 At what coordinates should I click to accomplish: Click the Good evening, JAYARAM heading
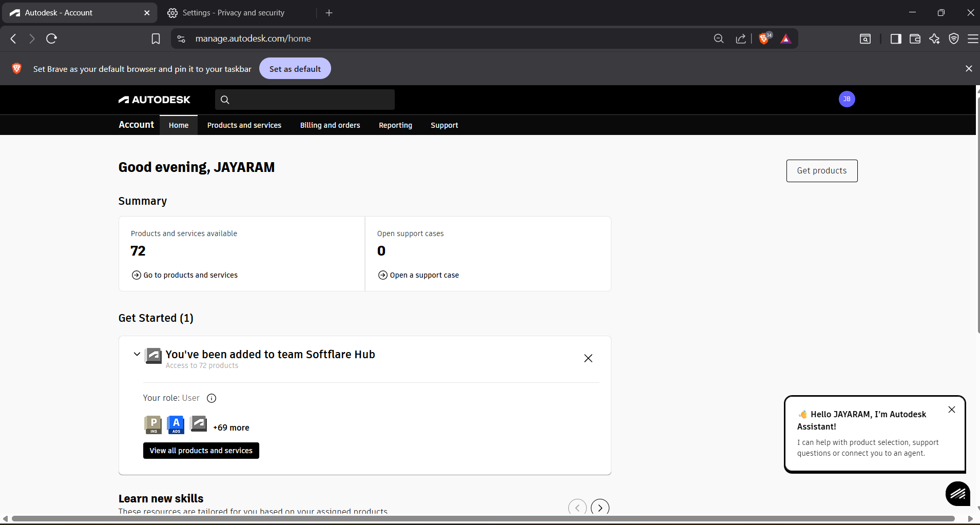pyautogui.click(x=197, y=167)
